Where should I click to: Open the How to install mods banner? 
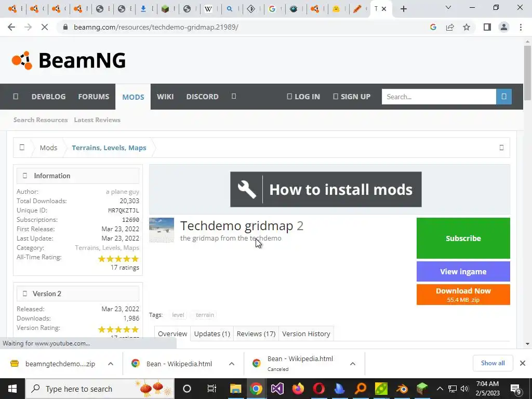click(x=326, y=189)
